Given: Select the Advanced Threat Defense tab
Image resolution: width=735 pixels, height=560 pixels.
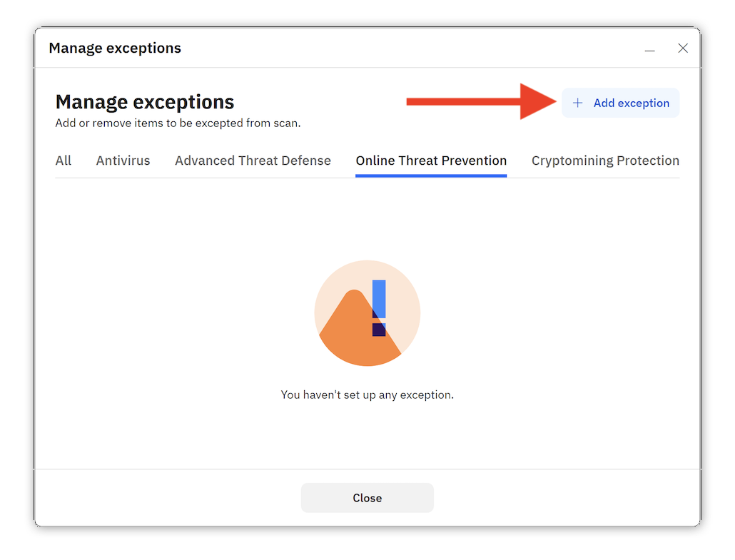Looking at the screenshot, I should [253, 161].
